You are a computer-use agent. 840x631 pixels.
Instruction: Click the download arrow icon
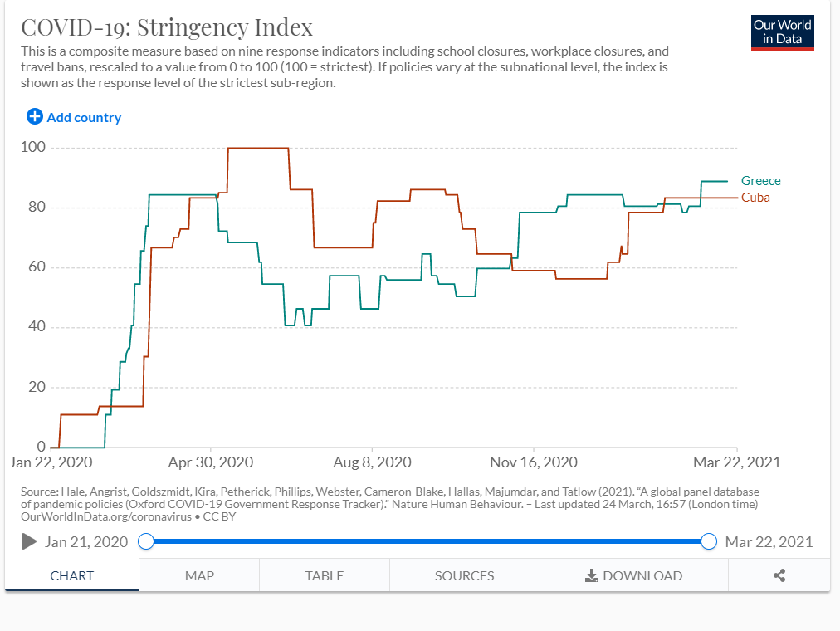click(592, 575)
